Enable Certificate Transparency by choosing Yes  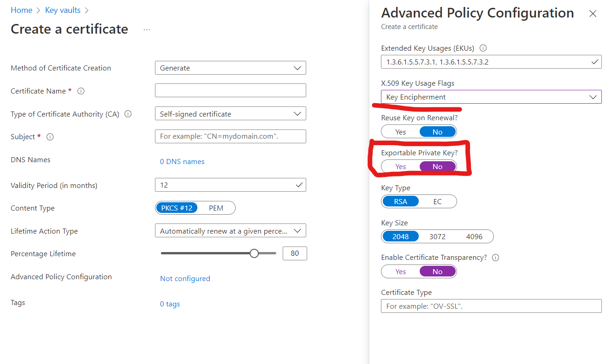(400, 271)
